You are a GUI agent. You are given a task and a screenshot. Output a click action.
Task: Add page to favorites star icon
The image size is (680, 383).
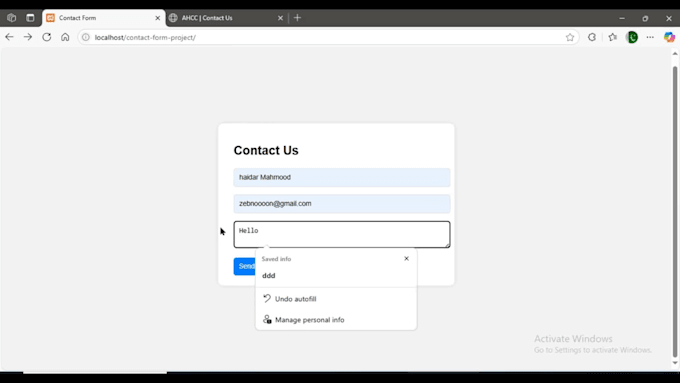point(570,37)
